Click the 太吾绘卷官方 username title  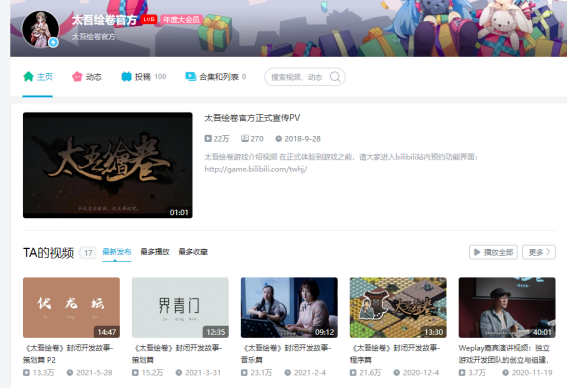coord(104,20)
